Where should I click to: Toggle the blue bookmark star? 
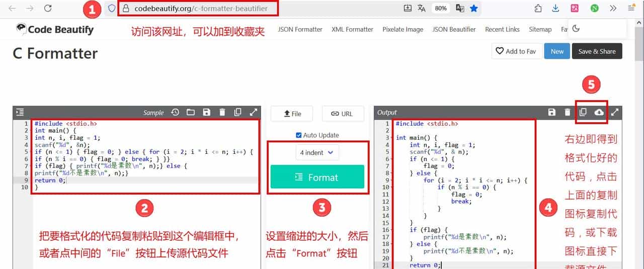(x=474, y=9)
